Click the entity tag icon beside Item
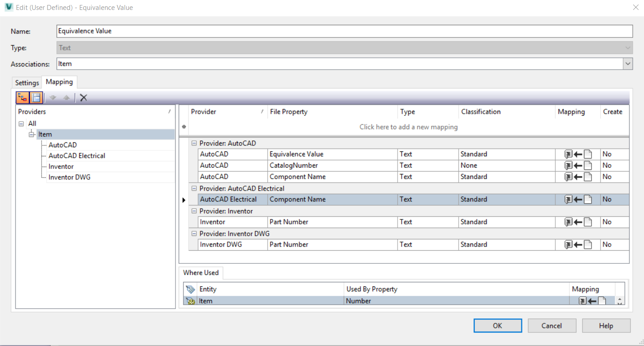644x346 pixels. pos(190,300)
